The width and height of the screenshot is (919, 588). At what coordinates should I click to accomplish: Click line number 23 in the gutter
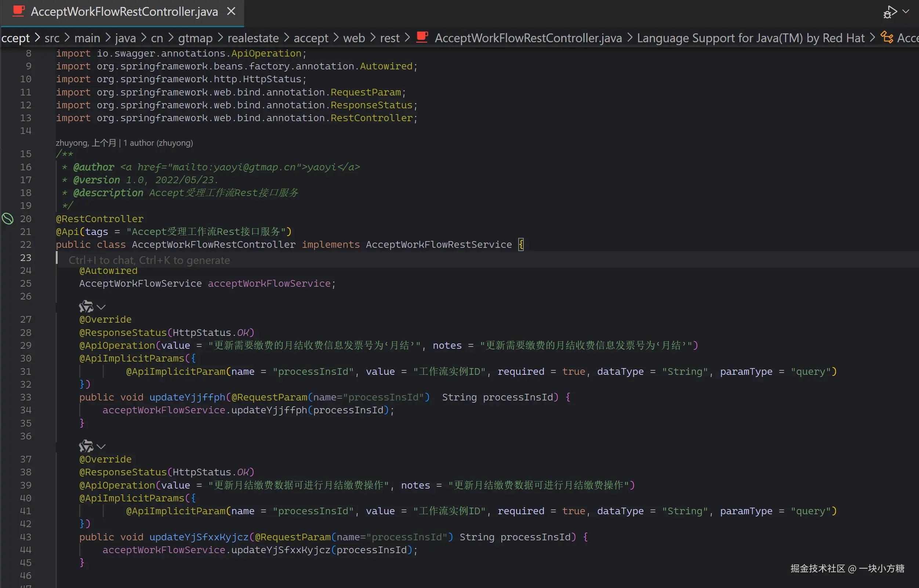(x=26, y=258)
